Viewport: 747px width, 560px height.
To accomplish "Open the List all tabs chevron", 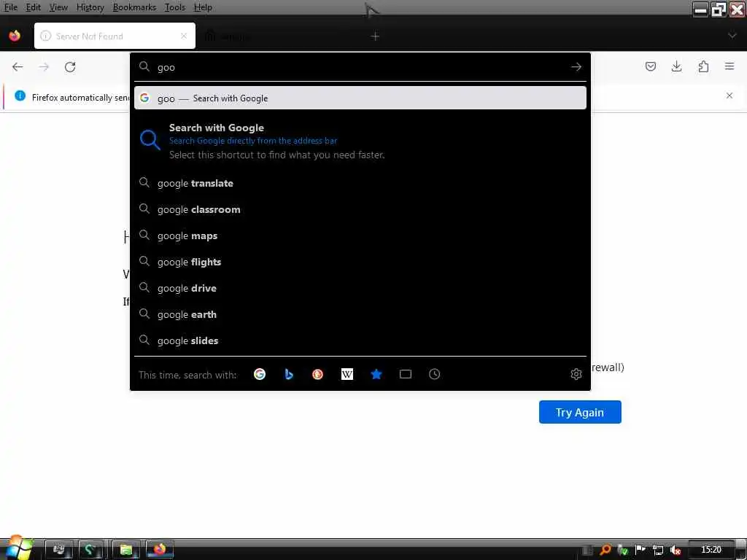I will (x=732, y=36).
